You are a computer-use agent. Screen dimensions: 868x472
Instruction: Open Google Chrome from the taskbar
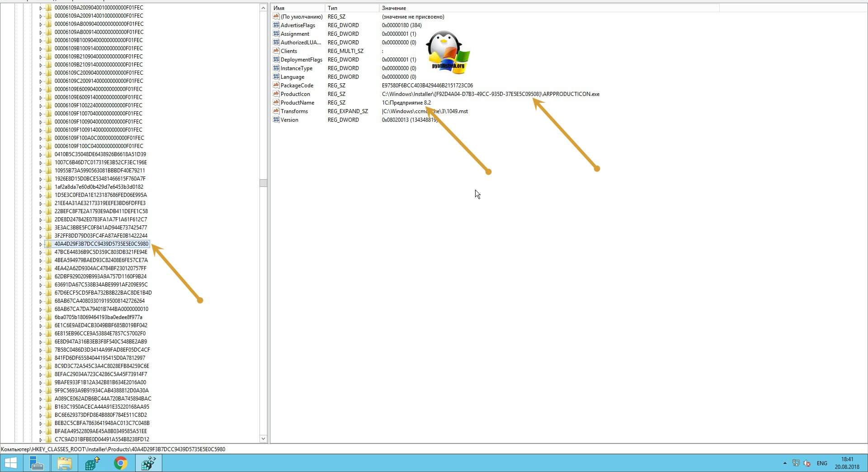120,463
